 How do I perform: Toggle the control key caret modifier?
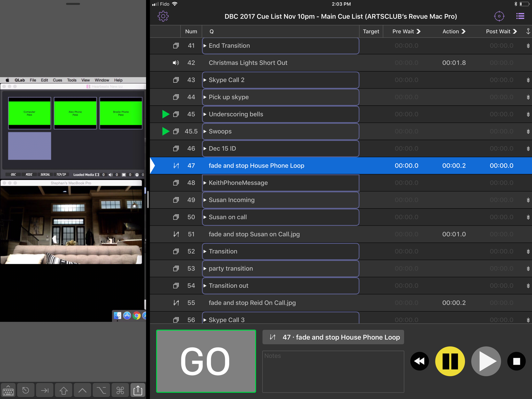pos(83,390)
